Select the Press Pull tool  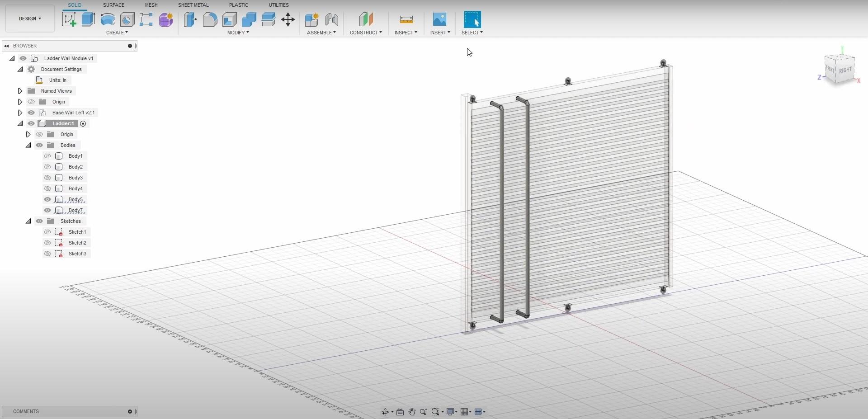190,19
